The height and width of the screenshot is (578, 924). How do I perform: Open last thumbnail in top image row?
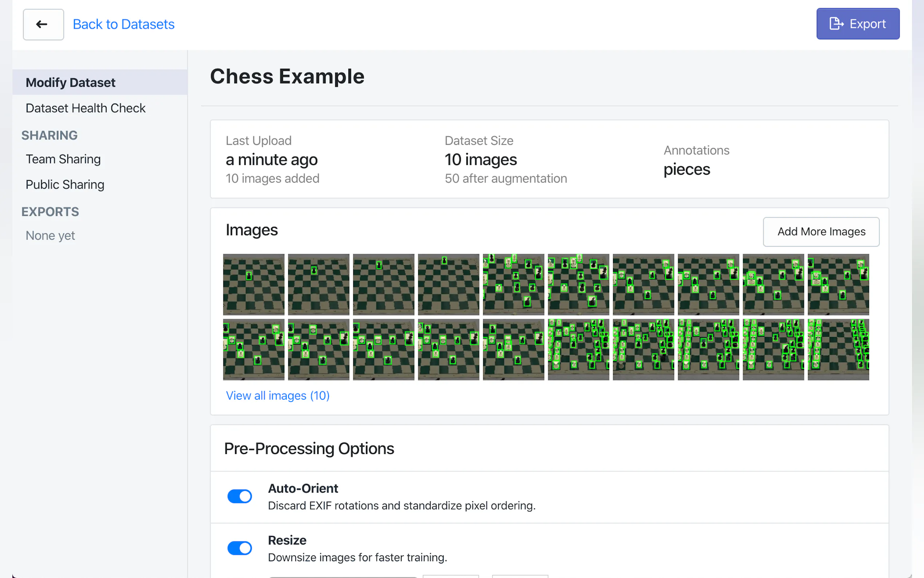[x=838, y=284]
